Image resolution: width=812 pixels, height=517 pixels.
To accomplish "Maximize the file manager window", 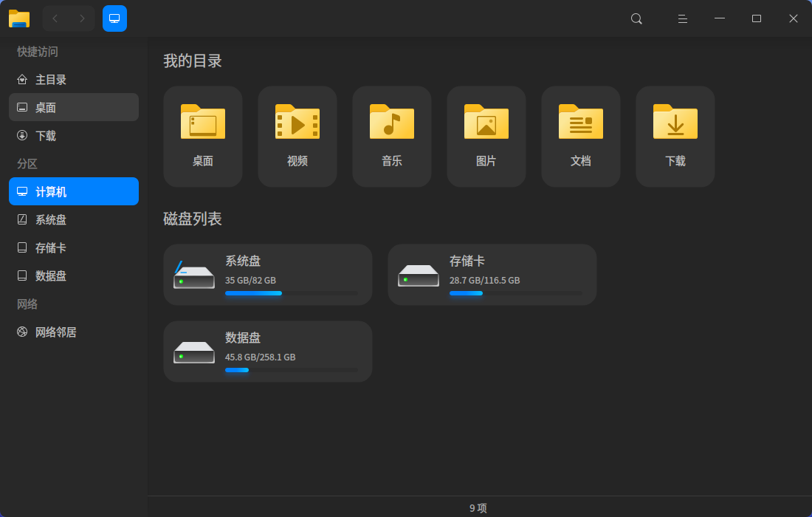I will (x=757, y=18).
